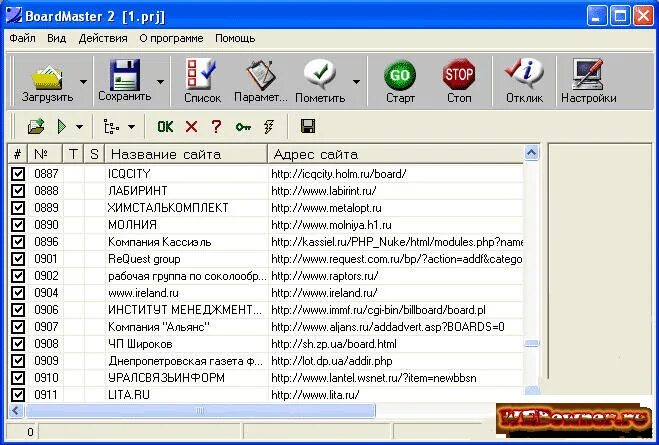The image size is (659, 445).
Task: Click the red X status icon
Action: pos(191,126)
